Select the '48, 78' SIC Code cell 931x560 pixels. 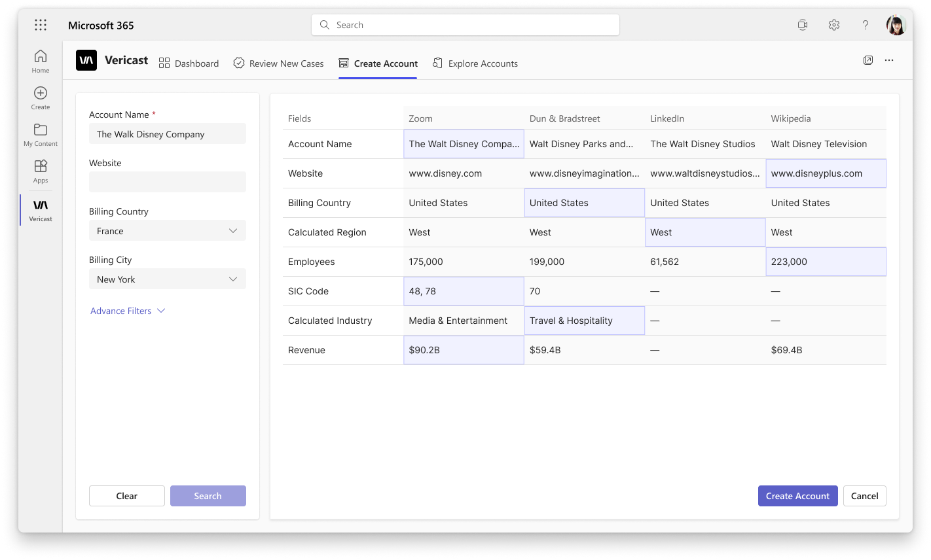(464, 291)
